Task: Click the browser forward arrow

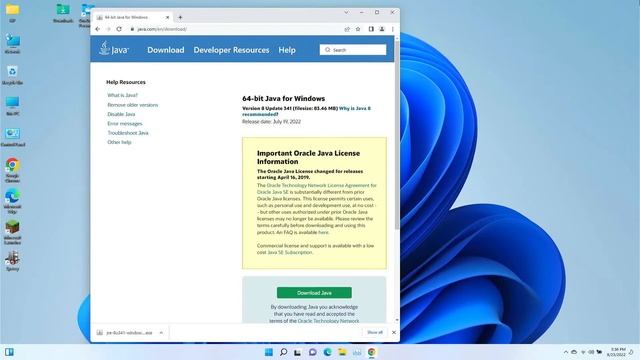Action: pyautogui.click(x=108, y=29)
